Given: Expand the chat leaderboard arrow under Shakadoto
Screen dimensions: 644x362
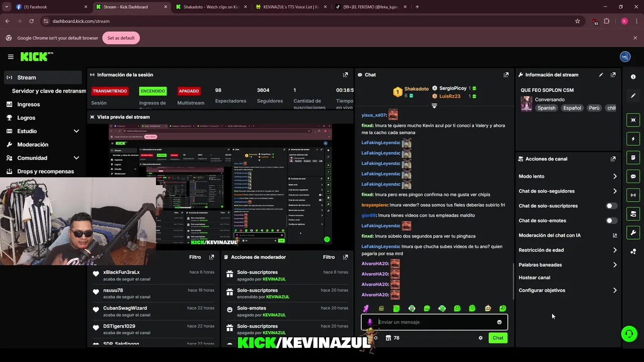Looking at the screenshot, I should point(434,106).
